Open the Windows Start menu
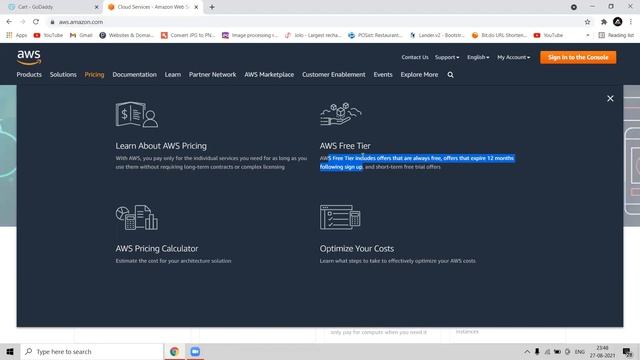This screenshot has height=360, width=640. pos(10,351)
